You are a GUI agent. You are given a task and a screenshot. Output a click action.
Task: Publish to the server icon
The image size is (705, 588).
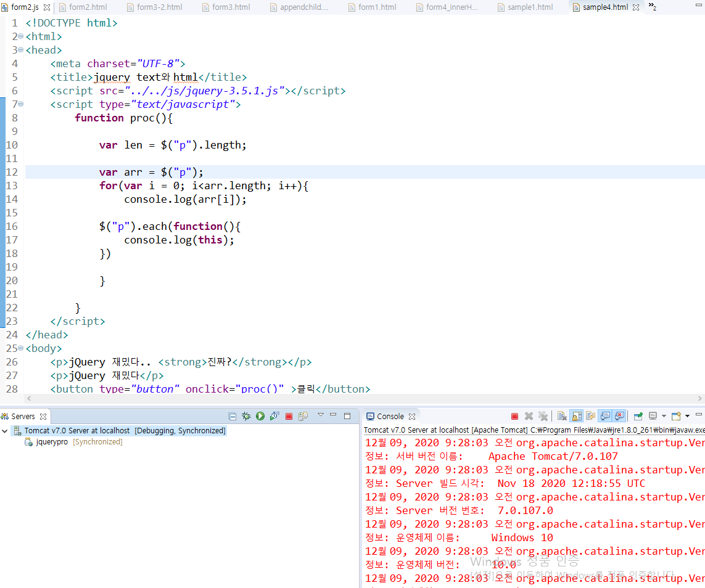(x=303, y=417)
